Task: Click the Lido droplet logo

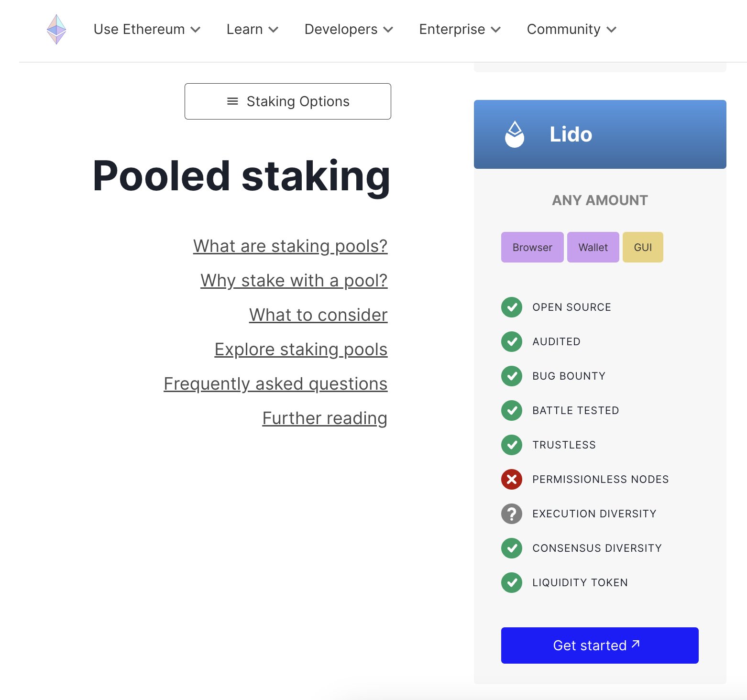Action: point(514,134)
